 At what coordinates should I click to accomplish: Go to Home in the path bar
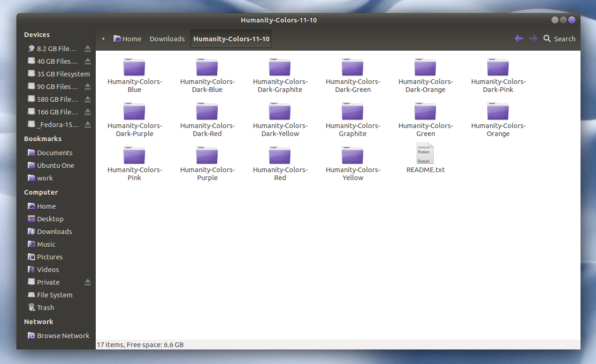click(127, 39)
